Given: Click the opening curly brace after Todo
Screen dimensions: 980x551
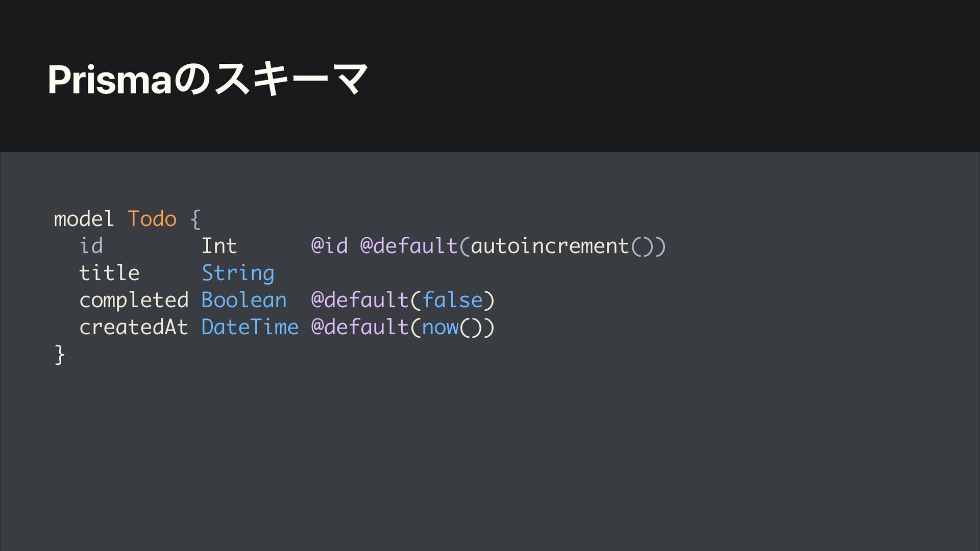Looking at the screenshot, I should click(x=195, y=219).
